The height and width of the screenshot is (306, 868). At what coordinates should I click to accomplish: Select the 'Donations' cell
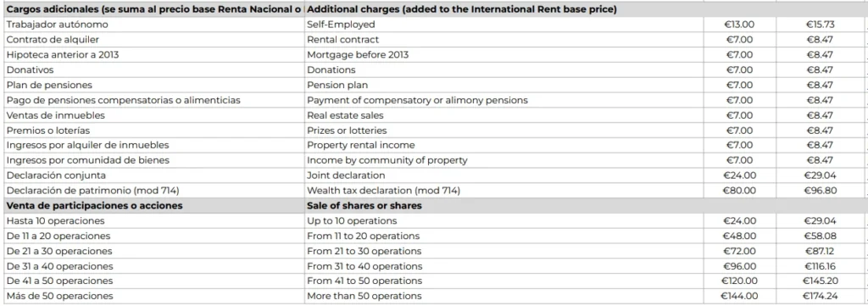tap(504, 70)
